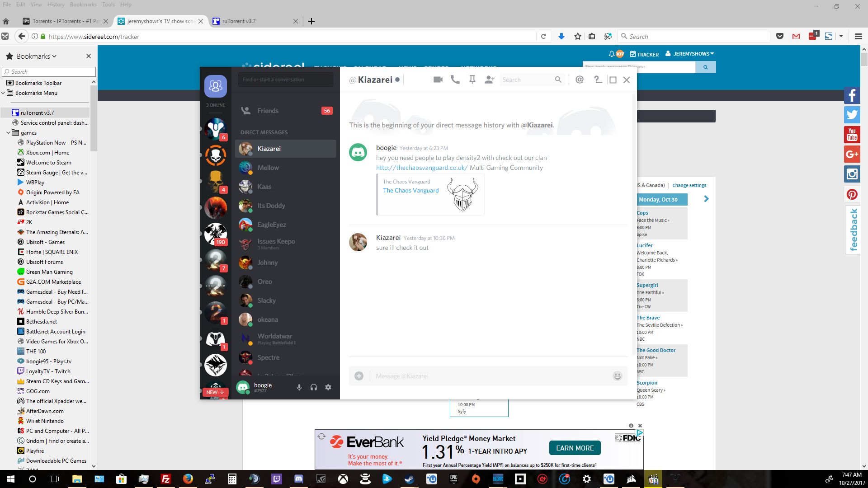Start a voice call in Discord
This screenshot has width=868, height=488.
pos(455,80)
